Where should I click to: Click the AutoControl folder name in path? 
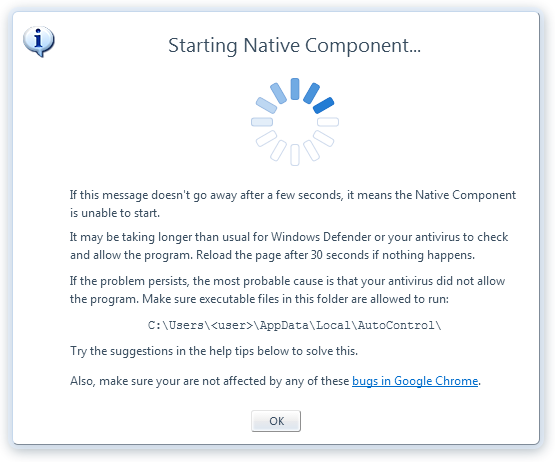coord(396,325)
